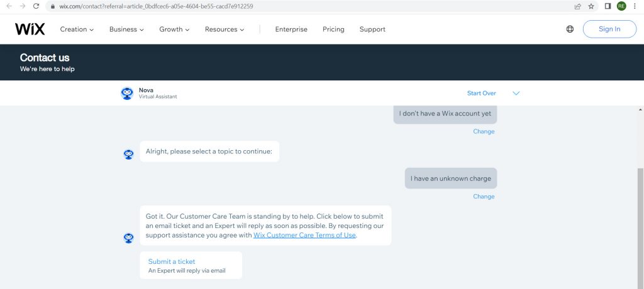Open the Growth dropdown menu
The image size is (644, 289).
click(174, 29)
